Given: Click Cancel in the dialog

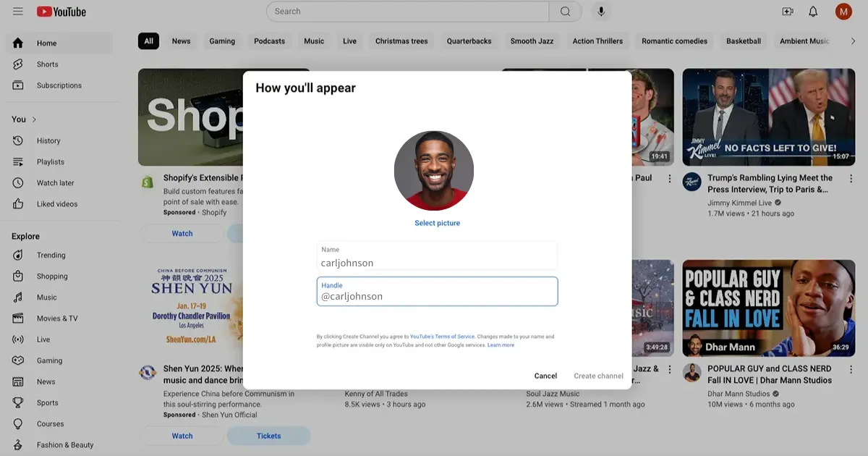Looking at the screenshot, I should 545,376.
